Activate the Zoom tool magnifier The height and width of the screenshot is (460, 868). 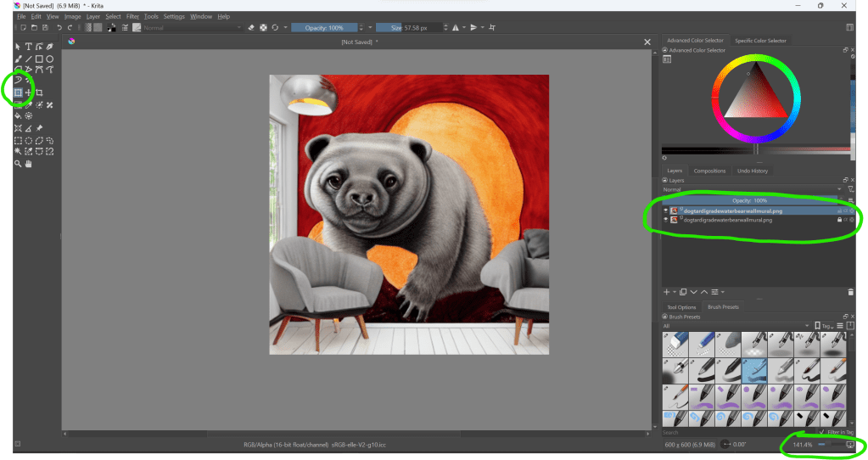pos(18,163)
